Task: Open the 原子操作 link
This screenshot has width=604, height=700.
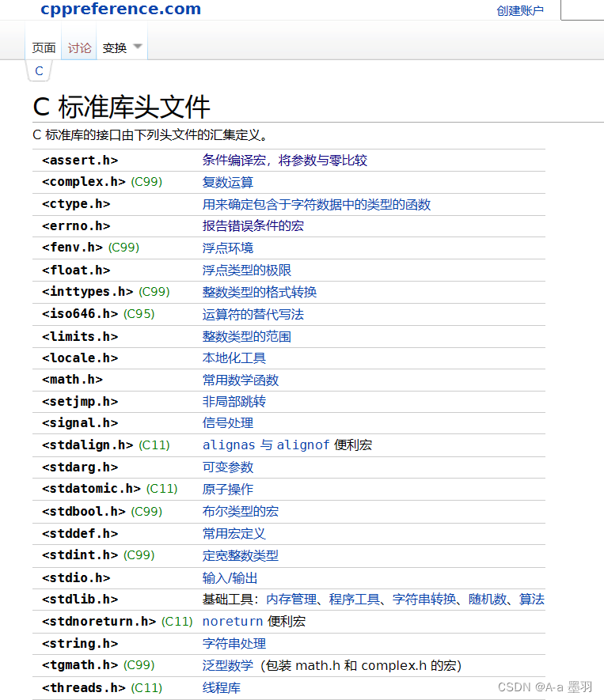Action: (228, 489)
